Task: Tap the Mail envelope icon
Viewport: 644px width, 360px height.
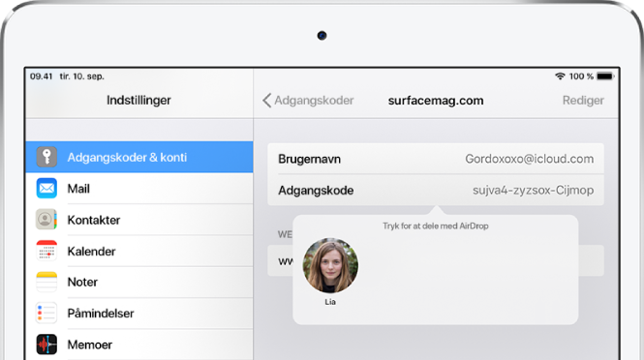Action: [x=46, y=189]
